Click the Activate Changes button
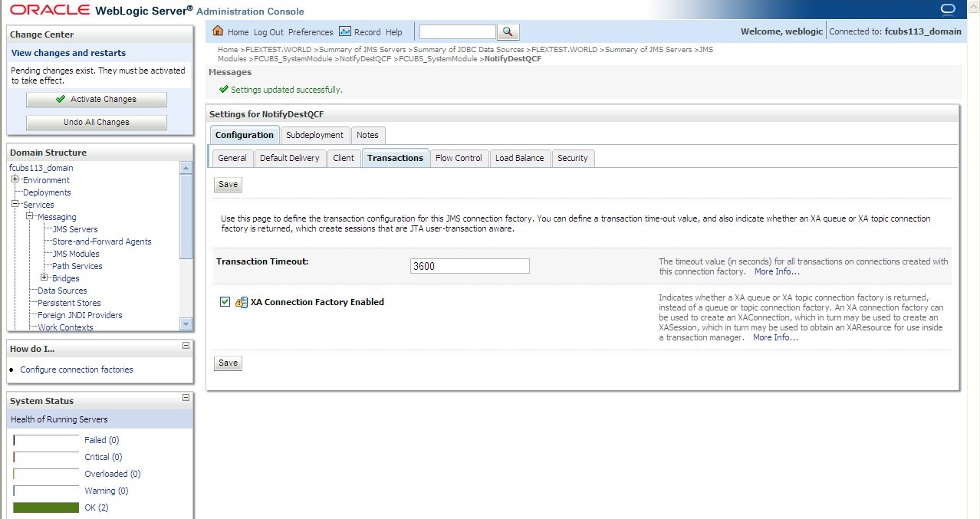The image size is (980, 519). click(x=97, y=99)
